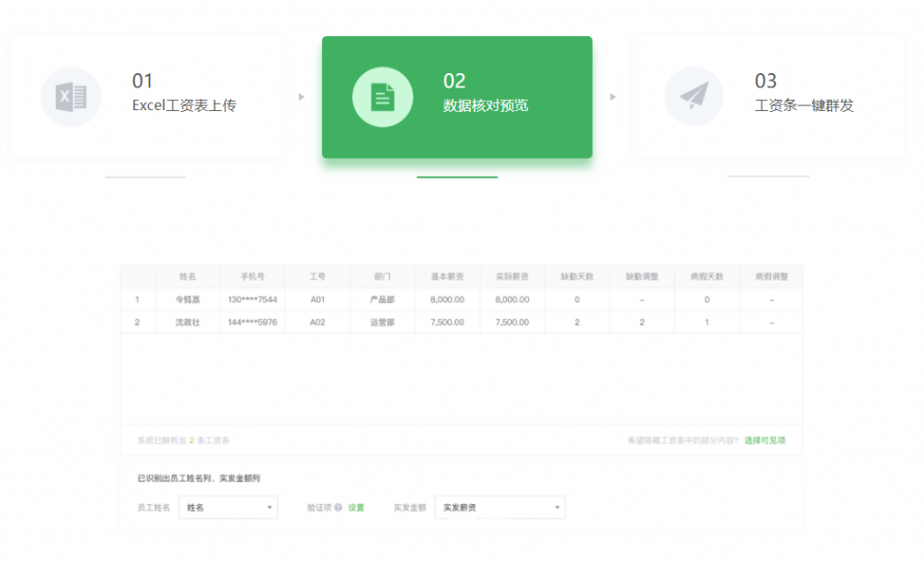Click the 部门 cell showing 产品部

[383, 299]
